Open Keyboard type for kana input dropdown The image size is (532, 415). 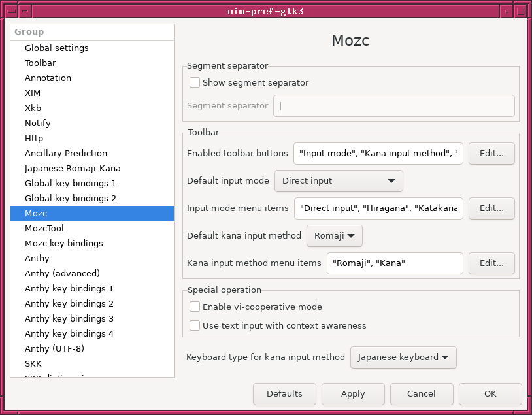pyautogui.click(x=403, y=357)
